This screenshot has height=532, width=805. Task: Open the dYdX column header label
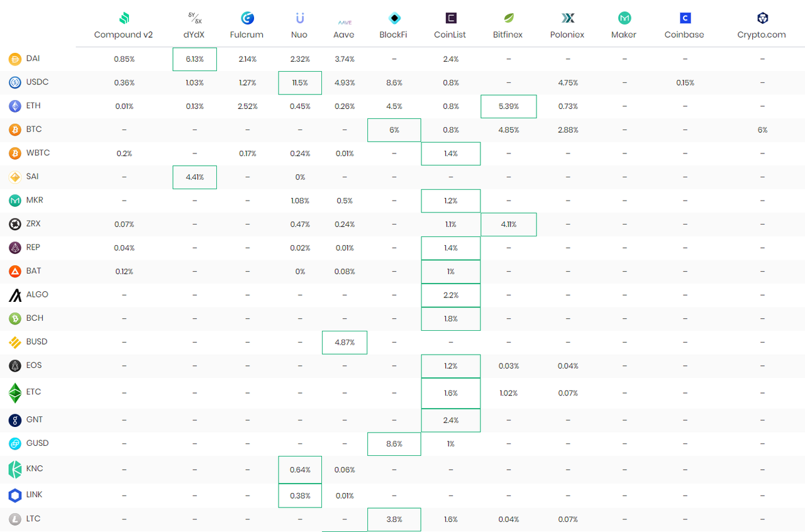click(x=195, y=35)
